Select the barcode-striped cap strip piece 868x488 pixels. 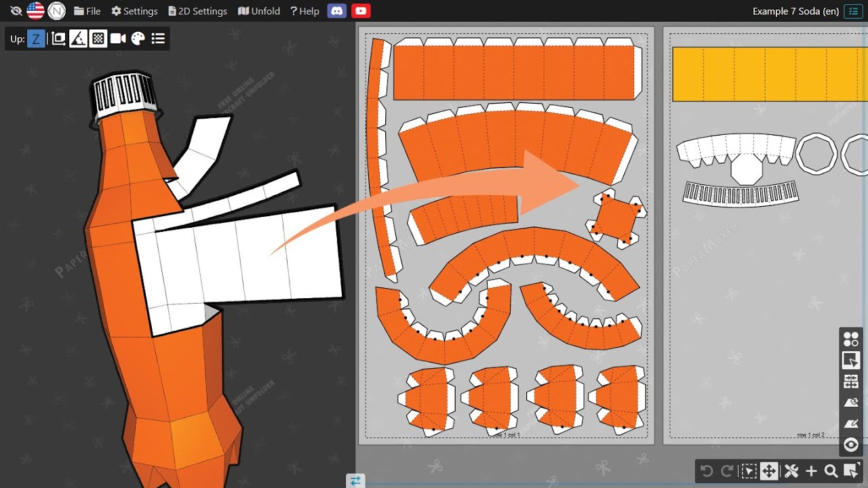pos(740,195)
